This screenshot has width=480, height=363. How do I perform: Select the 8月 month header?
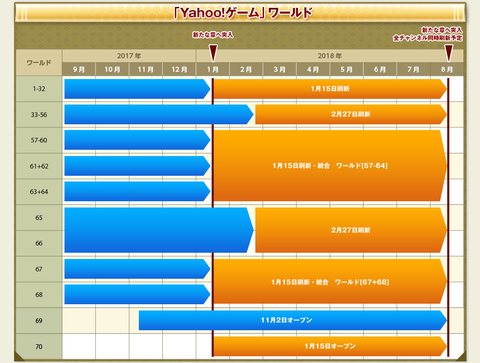(x=447, y=69)
